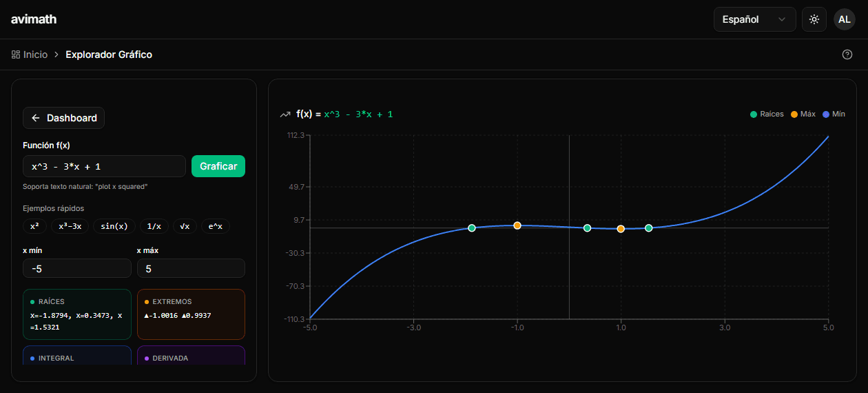Screen dimensions: 868x393
Task: Click the x mín input field
Action: 76,268
